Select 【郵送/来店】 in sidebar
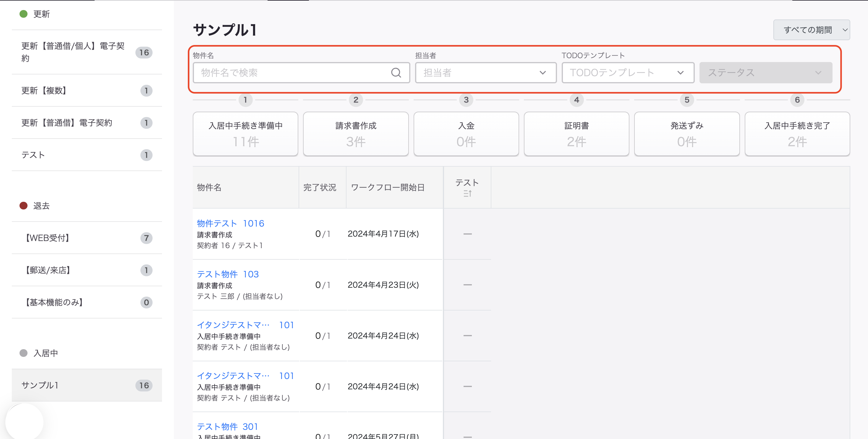The image size is (868, 439). coord(87,270)
